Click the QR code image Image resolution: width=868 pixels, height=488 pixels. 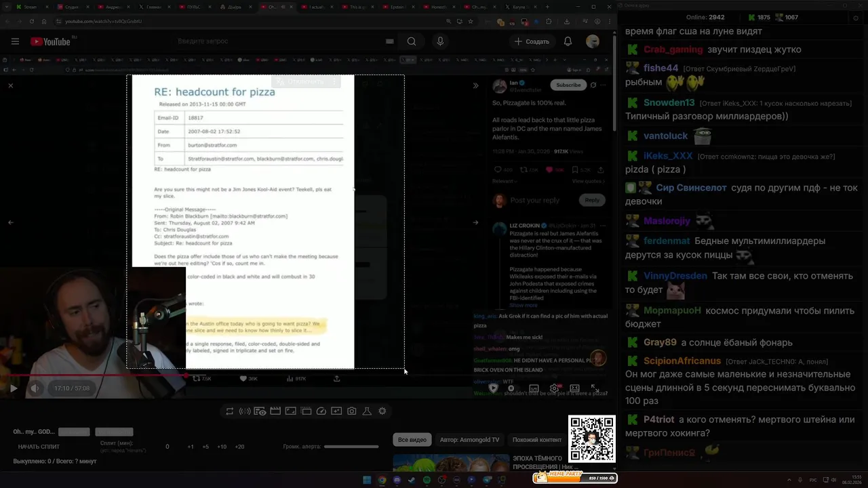click(591, 439)
